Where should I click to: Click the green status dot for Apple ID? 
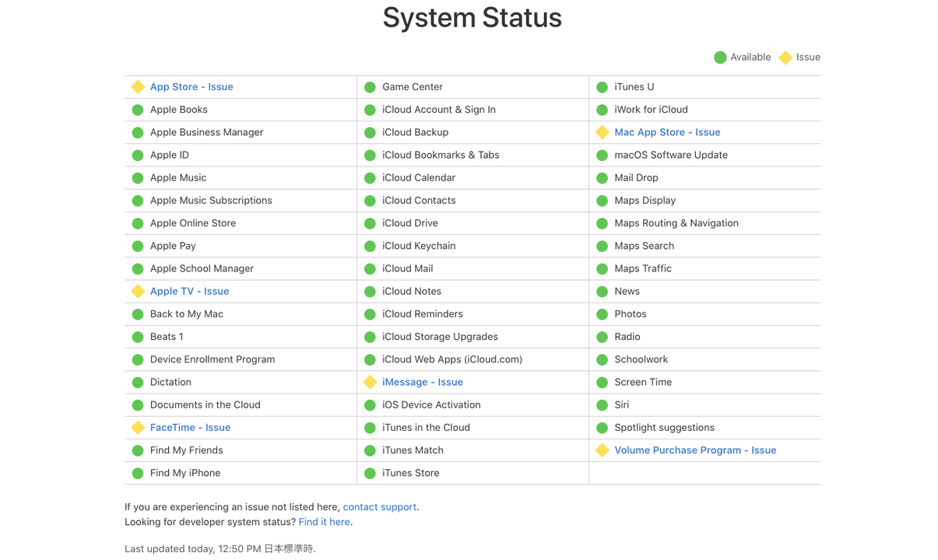click(138, 155)
